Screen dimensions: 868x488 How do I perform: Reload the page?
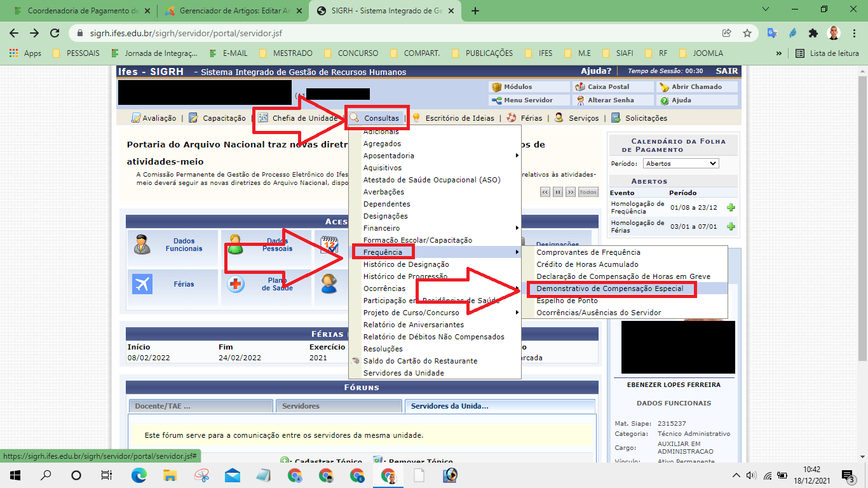(55, 33)
